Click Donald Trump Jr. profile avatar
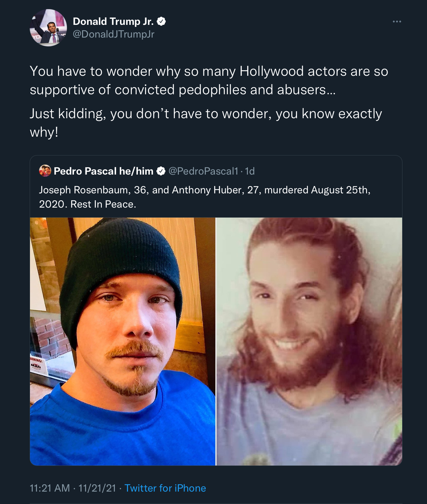The width and height of the screenshot is (427, 504). pos(48,28)
